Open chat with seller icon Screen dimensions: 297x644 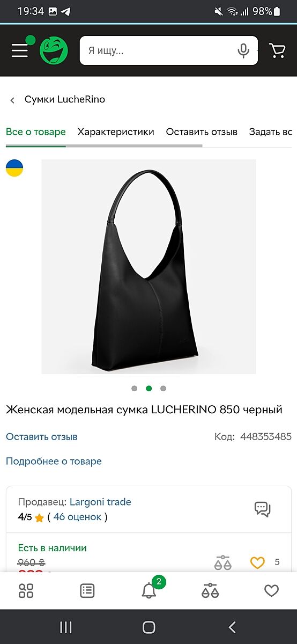tap(263, 509)
